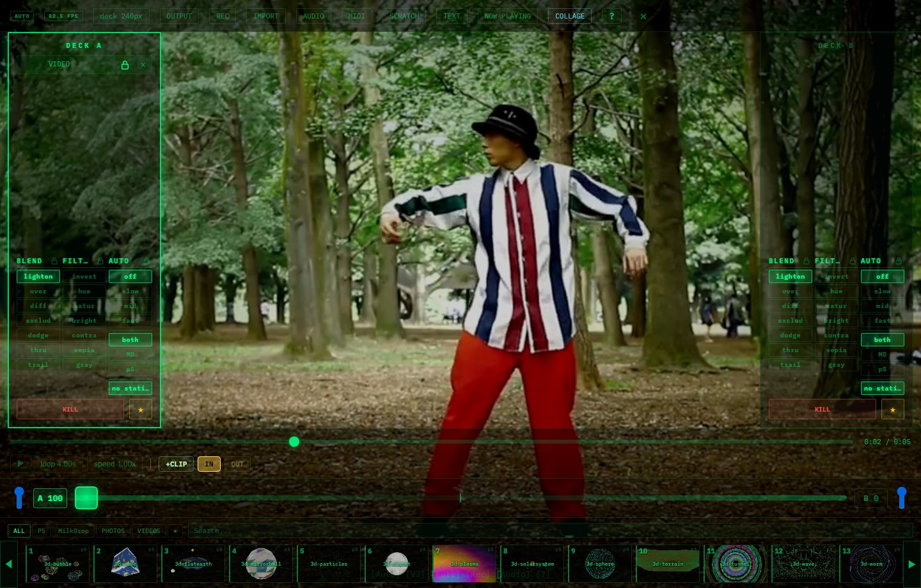Viewport: 921px width, 588px height.
Task: Click the star button on Deck B
Action: 893,410
